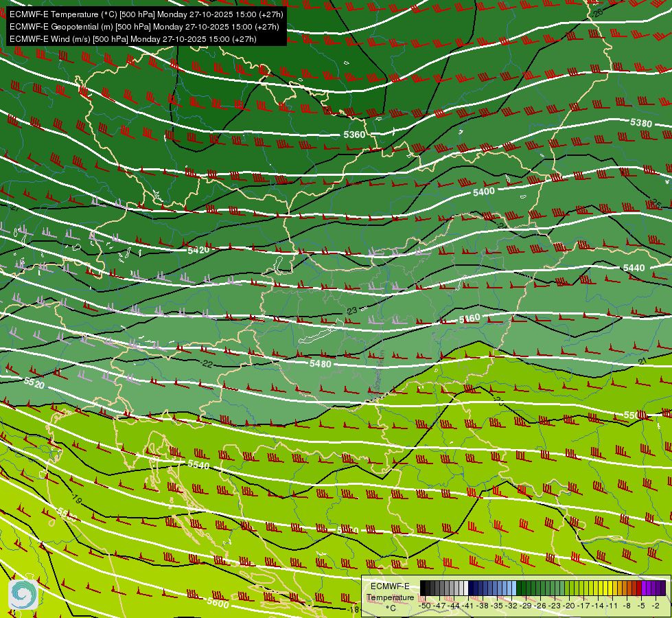Click the -5 legend scale value
This screenshot has height=618, width=672.
click(642, 606)
